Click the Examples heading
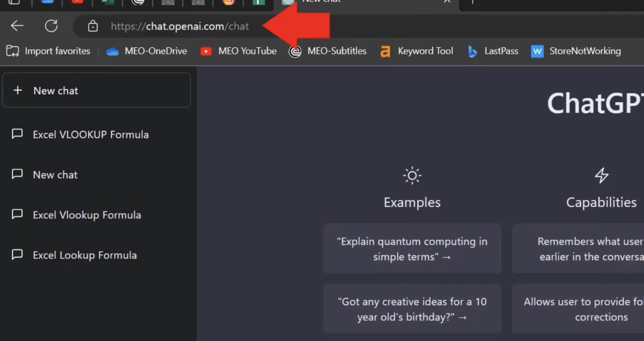644x341 pixels. point(412,202)
